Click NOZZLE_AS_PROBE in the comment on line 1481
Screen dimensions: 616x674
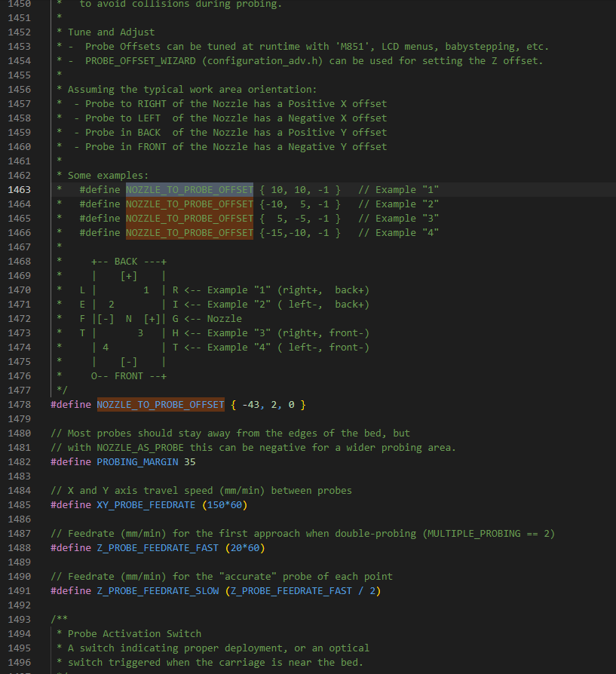click(140, 448)
